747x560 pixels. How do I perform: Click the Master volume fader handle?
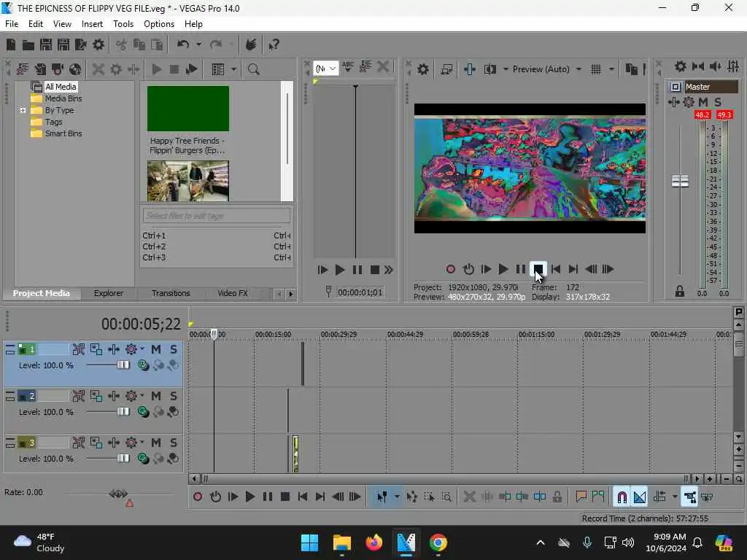tap(680, 182)
